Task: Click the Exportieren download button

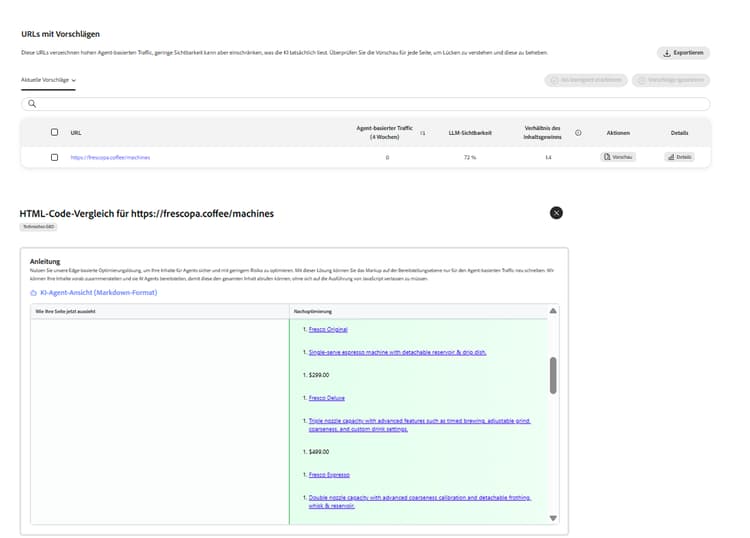Action: click(x=683, y=53)
